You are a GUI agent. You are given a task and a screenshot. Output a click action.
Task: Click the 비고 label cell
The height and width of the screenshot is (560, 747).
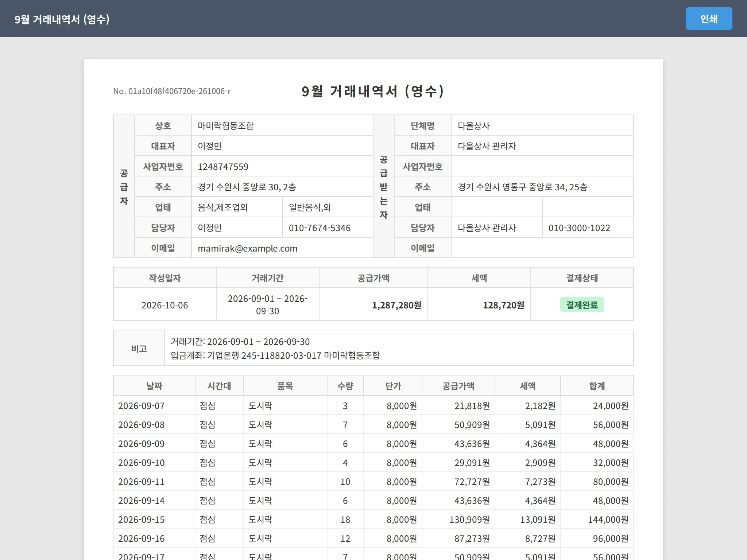click(139, 348)
